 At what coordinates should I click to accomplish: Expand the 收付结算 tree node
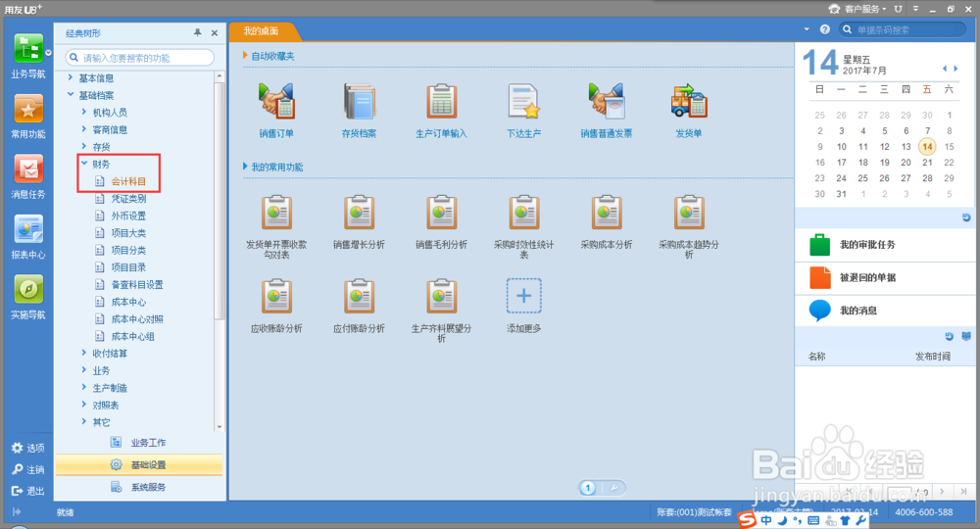(x=84, y=353)
